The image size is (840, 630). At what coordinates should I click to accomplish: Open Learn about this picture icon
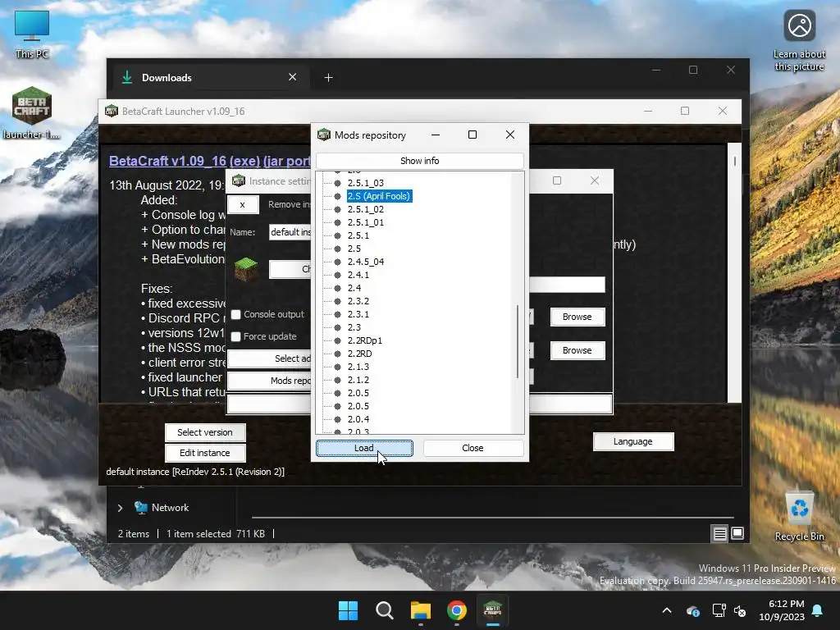click(799, 40)
